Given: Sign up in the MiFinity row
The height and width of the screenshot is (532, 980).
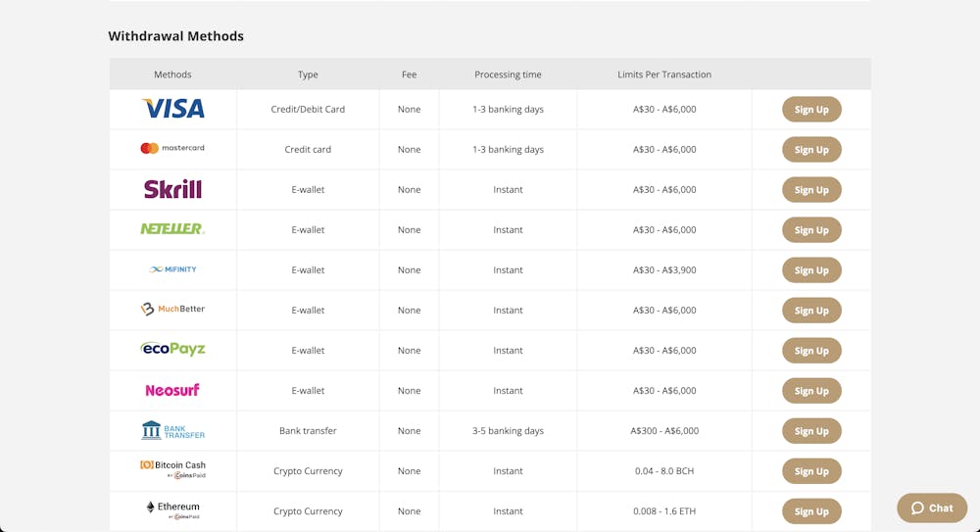Looking at the screenshot, I should click(811, 270).
